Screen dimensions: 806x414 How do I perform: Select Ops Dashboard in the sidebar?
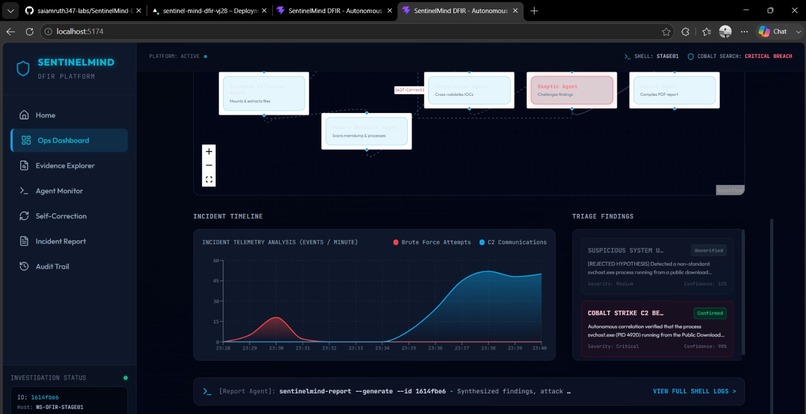click(69, 140)
